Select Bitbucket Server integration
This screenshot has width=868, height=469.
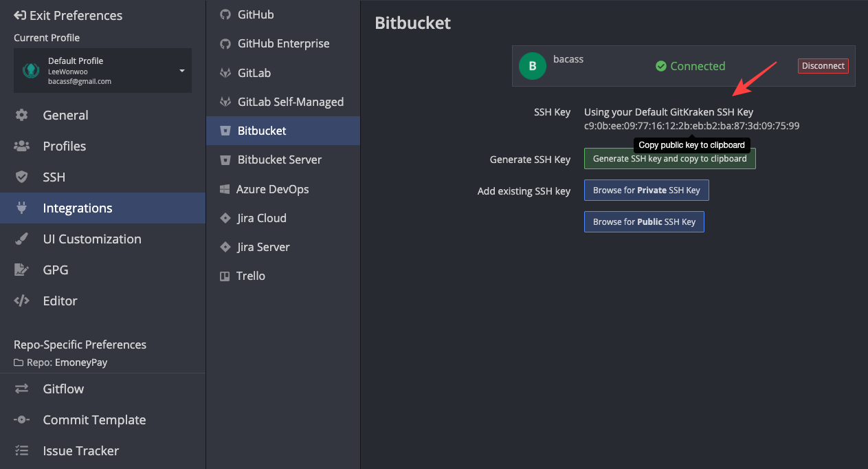pyautogui.click(x=283, y=160)
